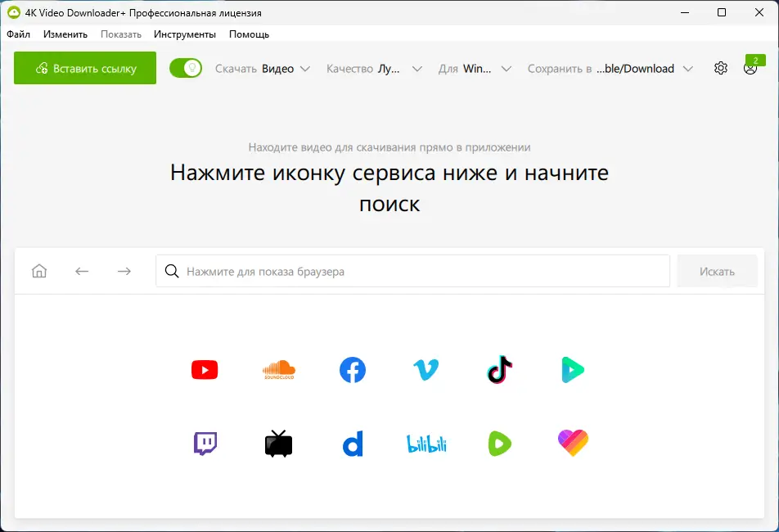Image resolution: width=779 pixels, height=532 pixels.
Task: Select the TikTok service icon
Action: [499, 369]
